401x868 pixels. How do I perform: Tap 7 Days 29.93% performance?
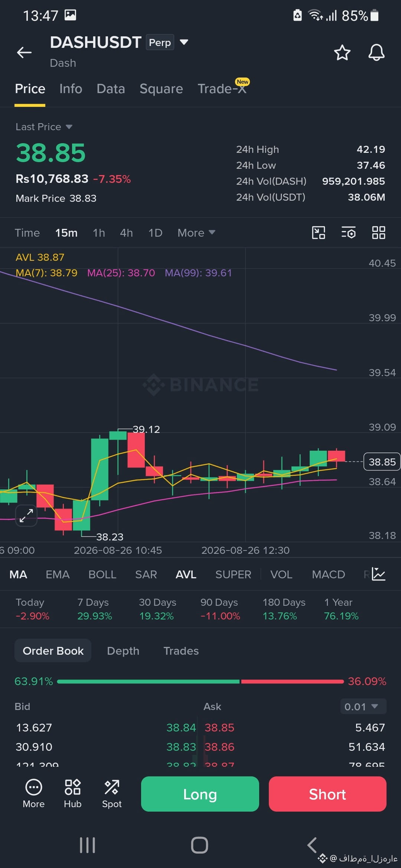pos(94,609)
